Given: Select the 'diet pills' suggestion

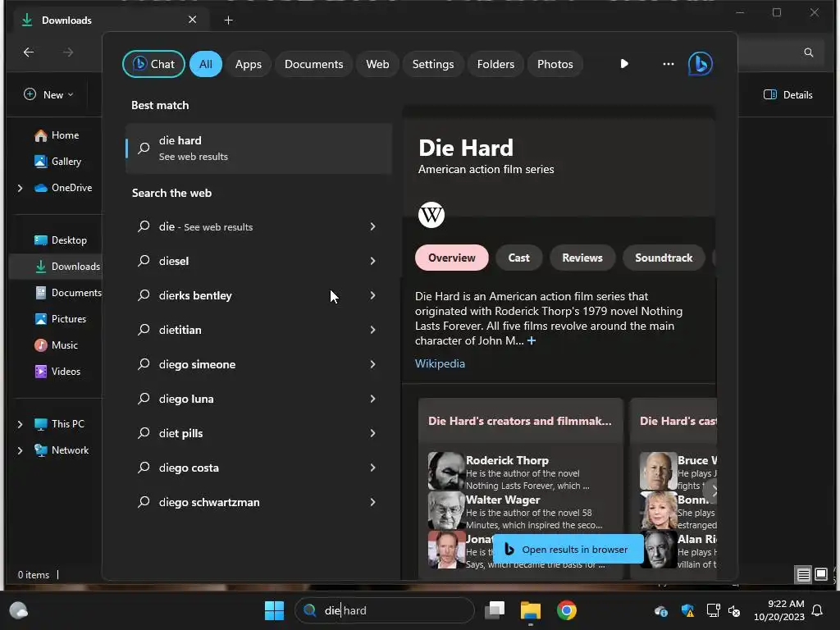Looking at the screenshot, I should pos(258,433).
